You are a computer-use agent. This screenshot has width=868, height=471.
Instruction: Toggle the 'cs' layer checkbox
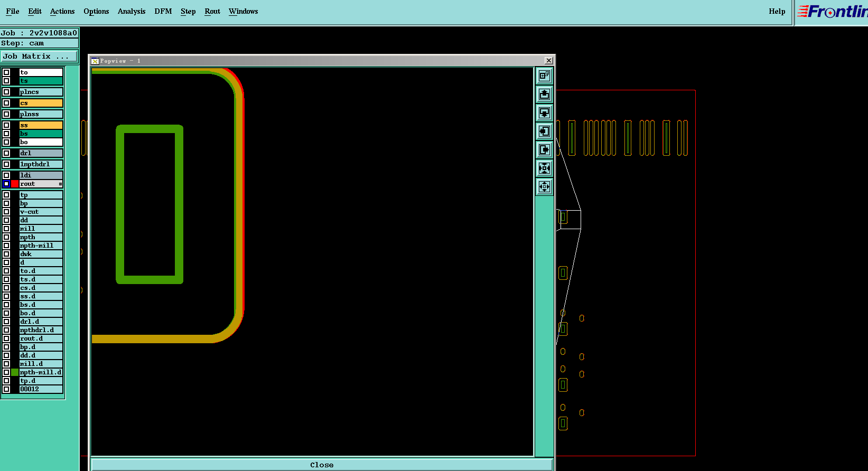(6, 103)
